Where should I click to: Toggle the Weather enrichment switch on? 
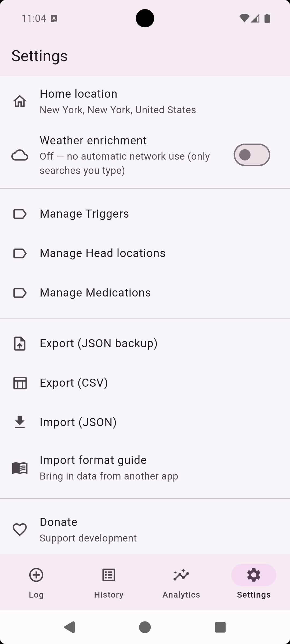(252, 155)
